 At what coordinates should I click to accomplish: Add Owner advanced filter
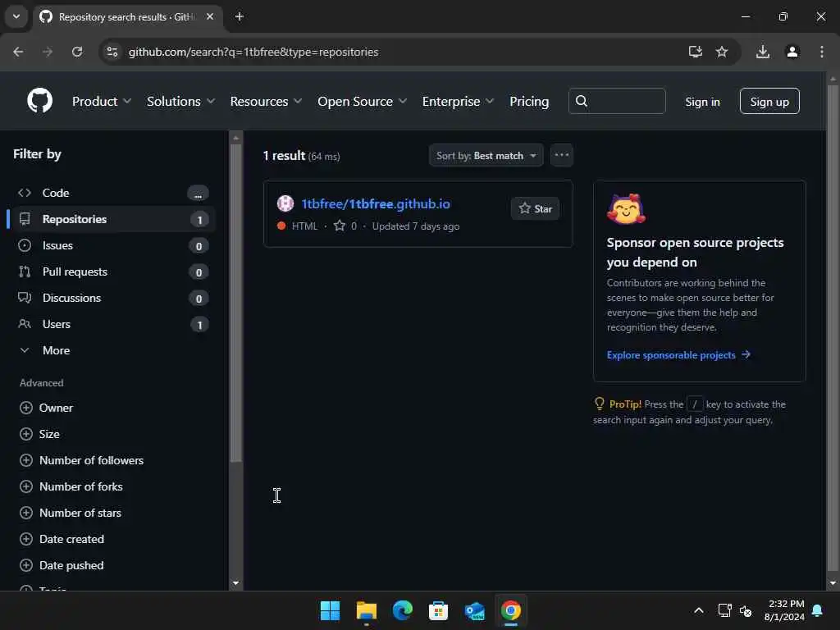coord(46,408)
